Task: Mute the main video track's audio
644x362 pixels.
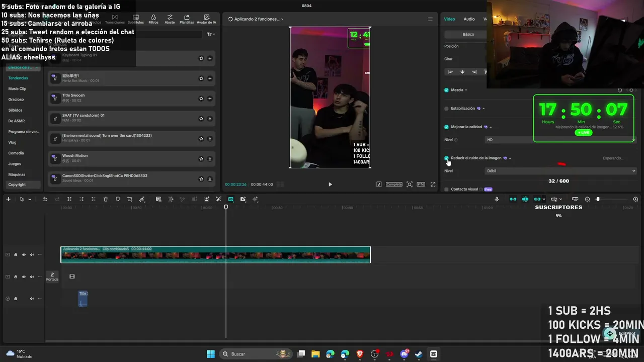Action: 32,254
